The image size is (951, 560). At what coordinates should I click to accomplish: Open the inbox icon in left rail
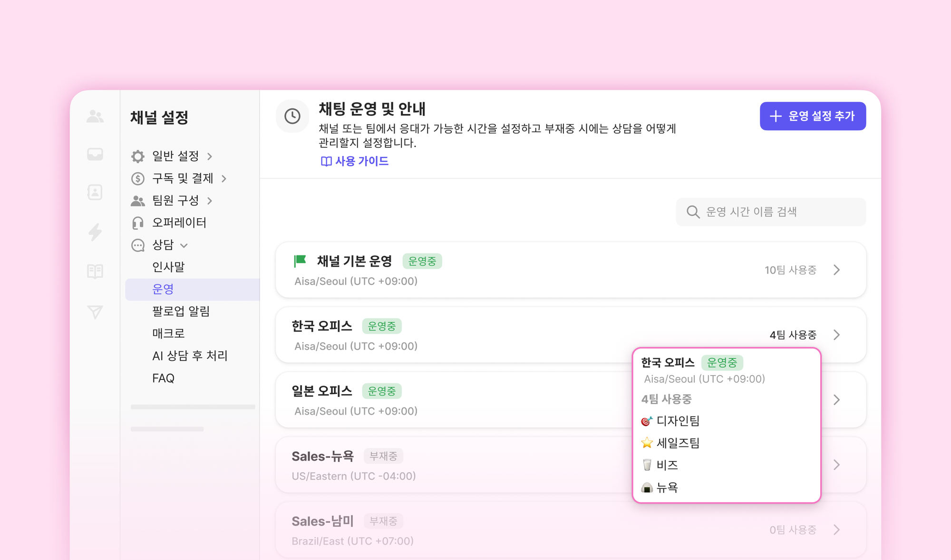coord(95,154)
